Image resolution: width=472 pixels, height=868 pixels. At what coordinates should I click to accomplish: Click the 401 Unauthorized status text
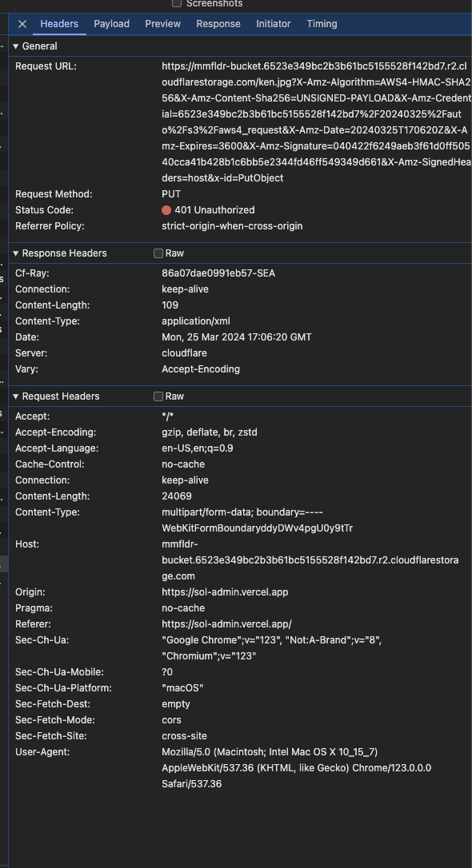coord(216,209)
